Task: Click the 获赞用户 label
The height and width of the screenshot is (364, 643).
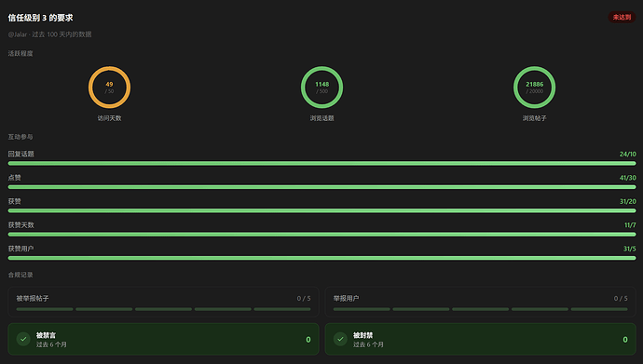Action: [21, 249]
